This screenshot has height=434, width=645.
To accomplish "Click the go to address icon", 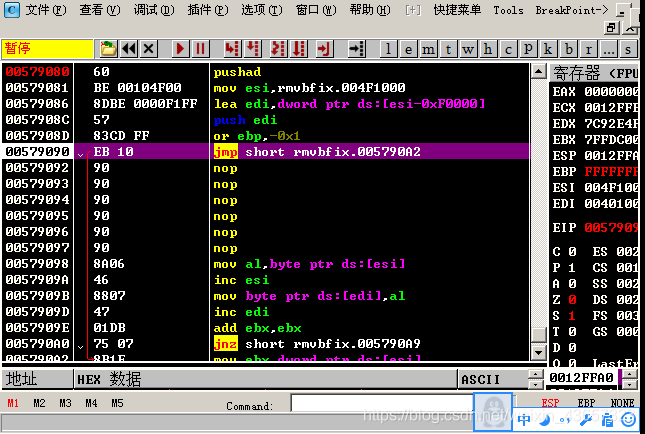I will 356,49.
